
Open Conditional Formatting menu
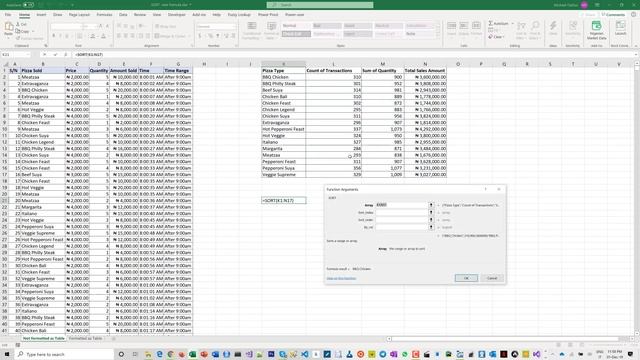251,31
